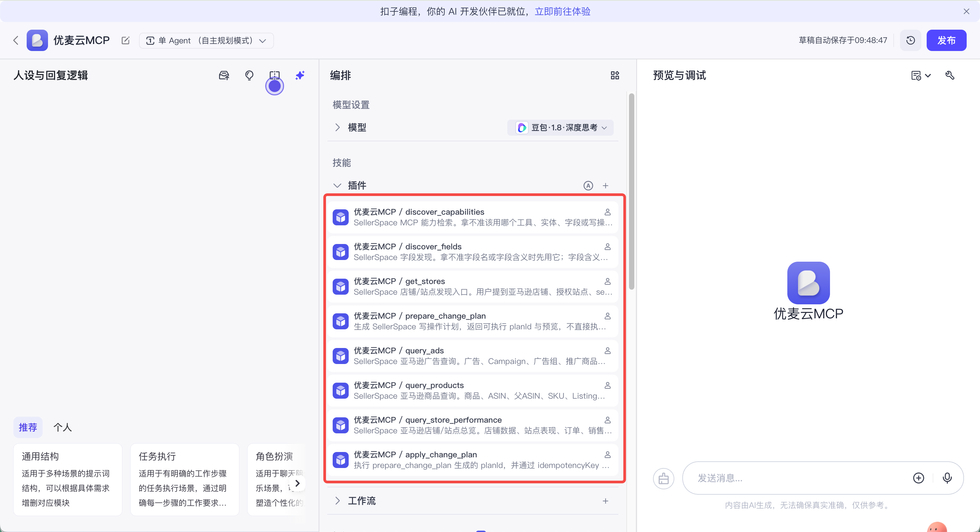
Task: Click the bot icon in header
Action: (37, 40)
